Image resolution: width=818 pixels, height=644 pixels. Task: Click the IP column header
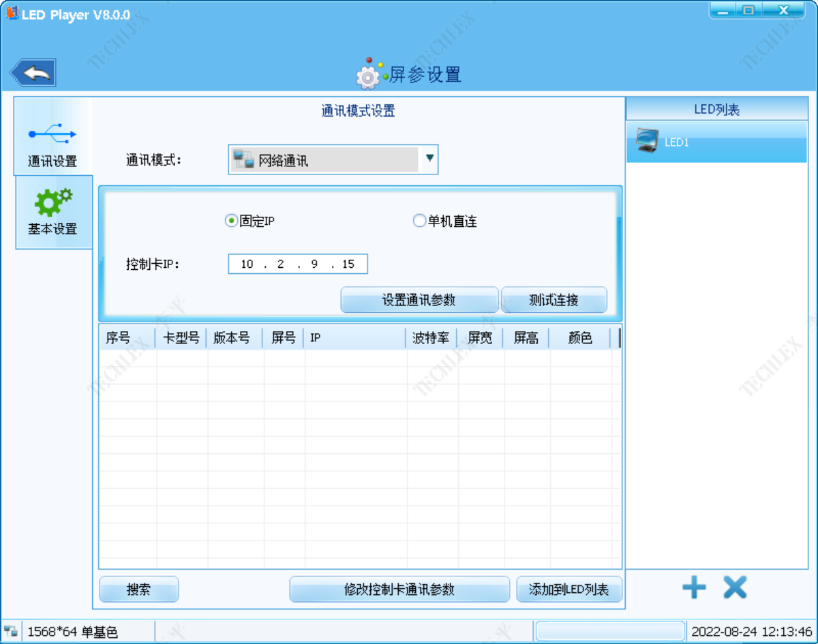click(354, 337)
